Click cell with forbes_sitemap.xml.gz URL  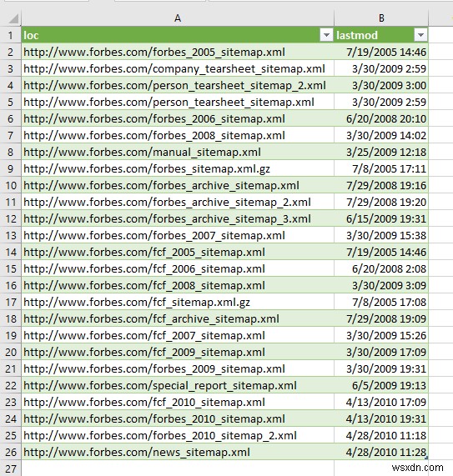tap(178, 168)
